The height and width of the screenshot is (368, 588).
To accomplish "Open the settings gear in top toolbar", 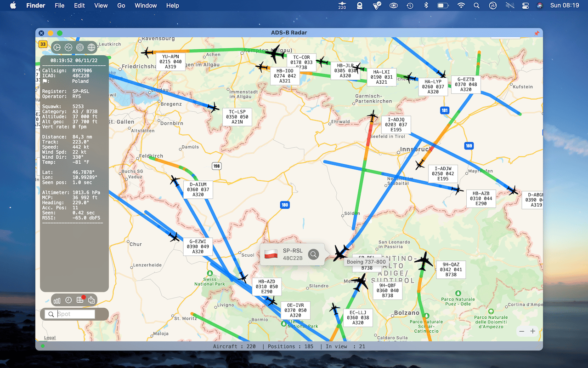I will click(57, 47).
